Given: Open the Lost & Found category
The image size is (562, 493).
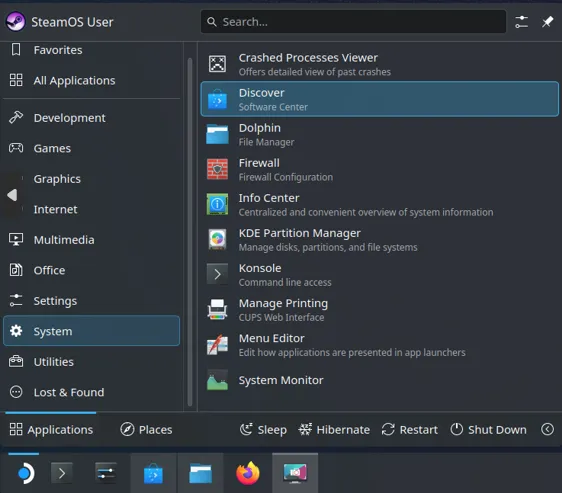Looking at the screenshot, I should [91, 392].
